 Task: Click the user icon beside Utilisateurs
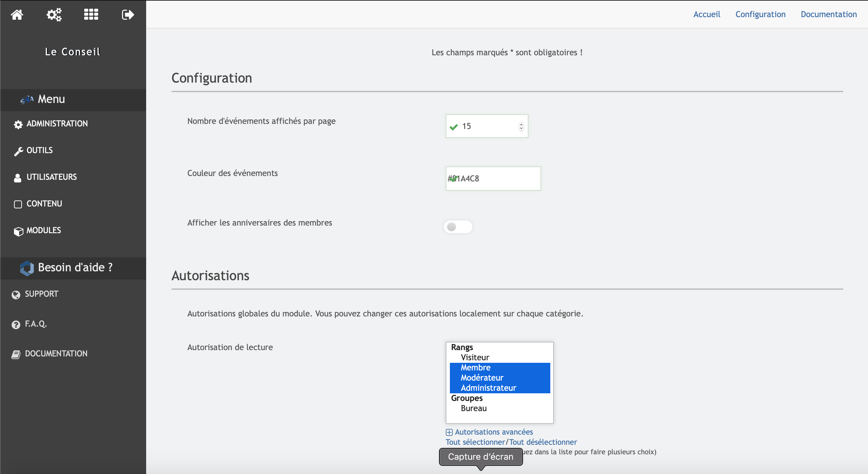[x=17, y=178]
